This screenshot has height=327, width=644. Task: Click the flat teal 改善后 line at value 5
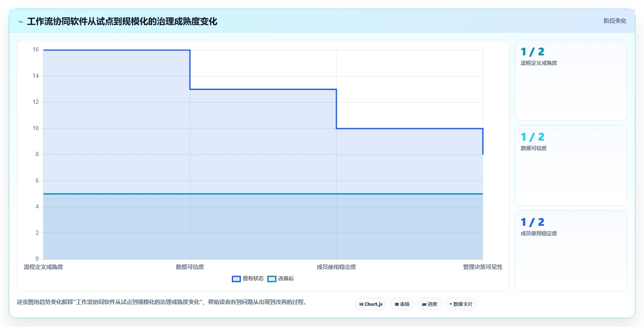pyautogui.click(x=263, y=194)
